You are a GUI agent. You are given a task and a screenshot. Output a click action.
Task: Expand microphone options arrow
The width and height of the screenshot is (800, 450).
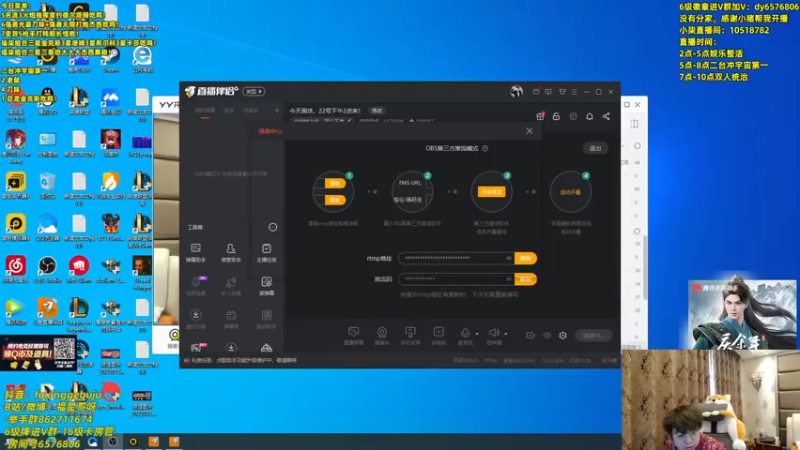(x=477, y=334)
